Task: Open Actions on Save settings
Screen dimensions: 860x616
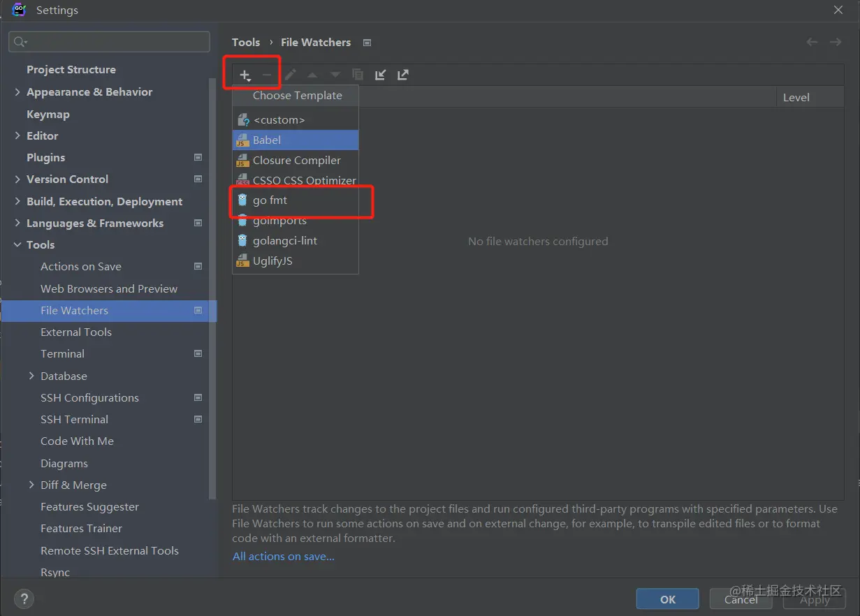Action: (x=81, y=267)
